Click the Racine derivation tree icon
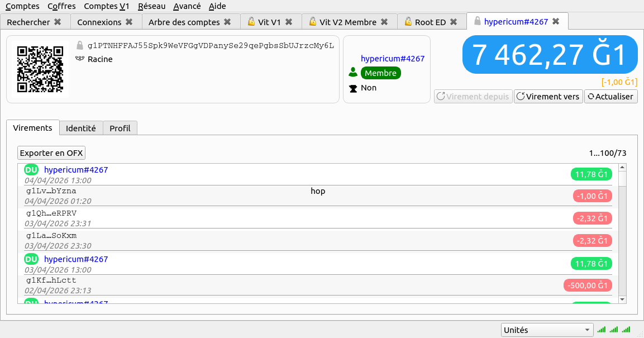The width and height of the screenshot is (644, 338). click(x=80, y=59)
